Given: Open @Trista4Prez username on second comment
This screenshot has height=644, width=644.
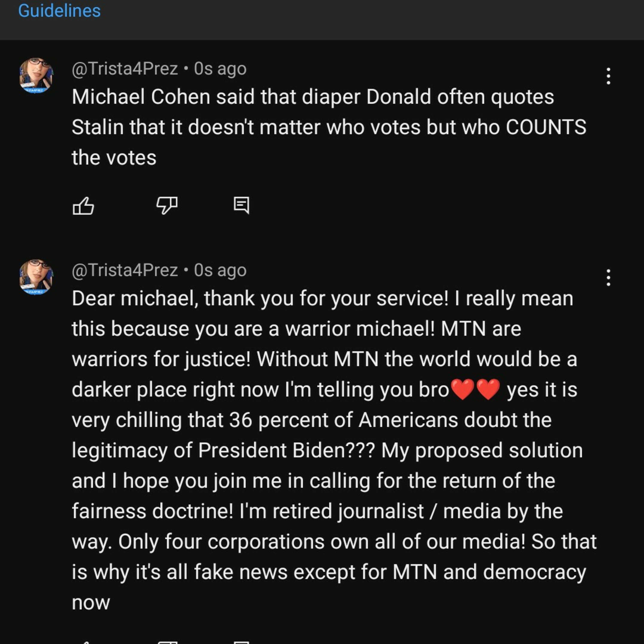Looking at the screenshot, I should [125, 270].
